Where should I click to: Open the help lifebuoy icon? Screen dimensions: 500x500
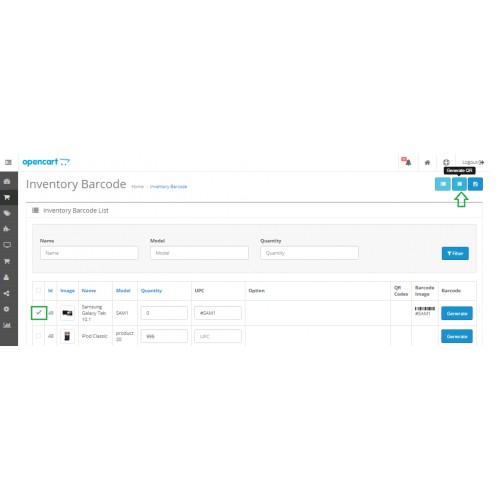(446, 162)
